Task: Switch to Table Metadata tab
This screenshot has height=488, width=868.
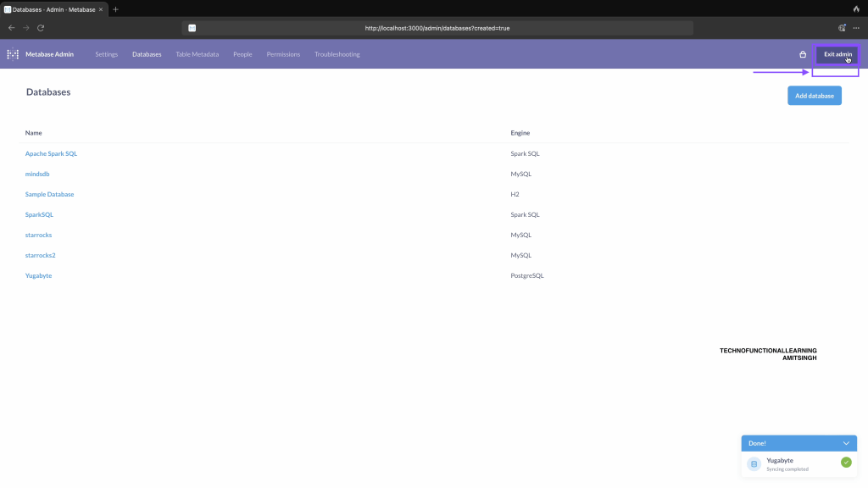Action: pyautogui.click(x=197, y=54)
